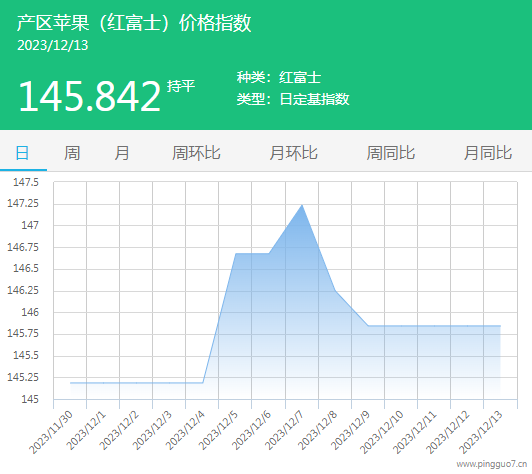The image size is (532, 474).
Task: Click the 147.25 y-axis label
Action: [x=23, y=203]
